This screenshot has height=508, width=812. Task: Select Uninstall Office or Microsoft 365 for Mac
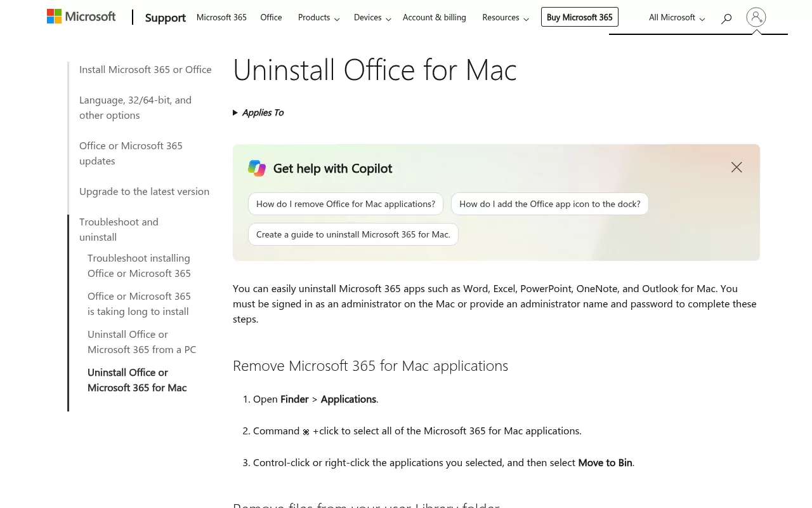click(137, 380)
